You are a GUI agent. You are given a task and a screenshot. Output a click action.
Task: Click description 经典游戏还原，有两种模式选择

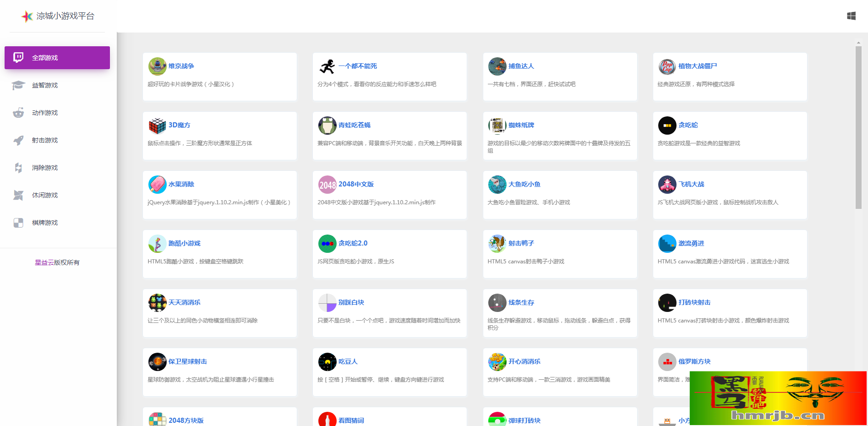pos(696,84)
